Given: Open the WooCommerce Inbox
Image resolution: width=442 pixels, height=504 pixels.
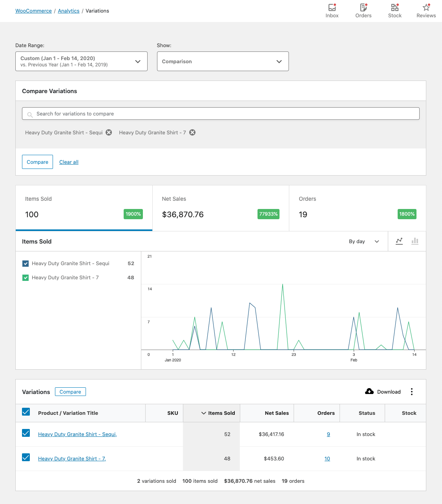Looking at the screenshot, I should pyautogui.click(x=332, y=10).
